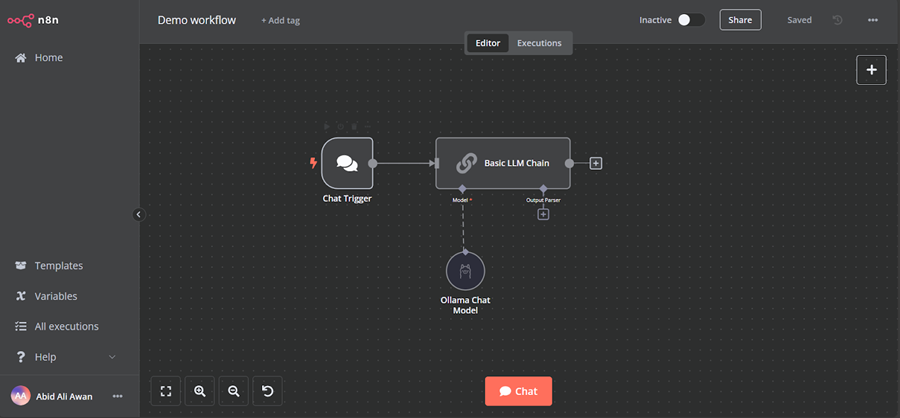Add node after Basic LLM Chain output
Screen dimensions: 900x418
pyautogui.click(x=596, y=164)
